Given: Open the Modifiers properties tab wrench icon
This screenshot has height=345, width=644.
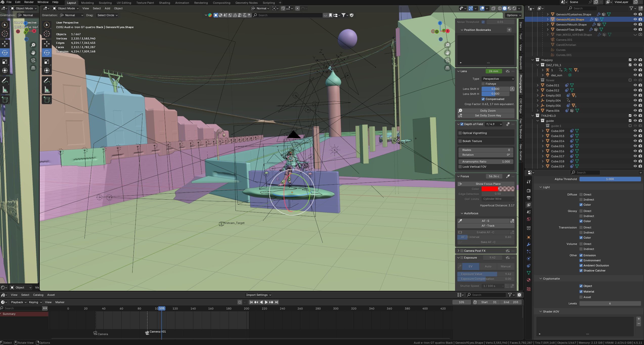Looking at the screenshot, I should (529, 244).
